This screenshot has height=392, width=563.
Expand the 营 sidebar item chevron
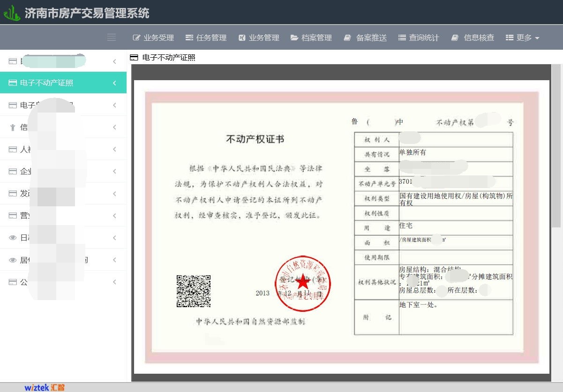tap(114, 216)
